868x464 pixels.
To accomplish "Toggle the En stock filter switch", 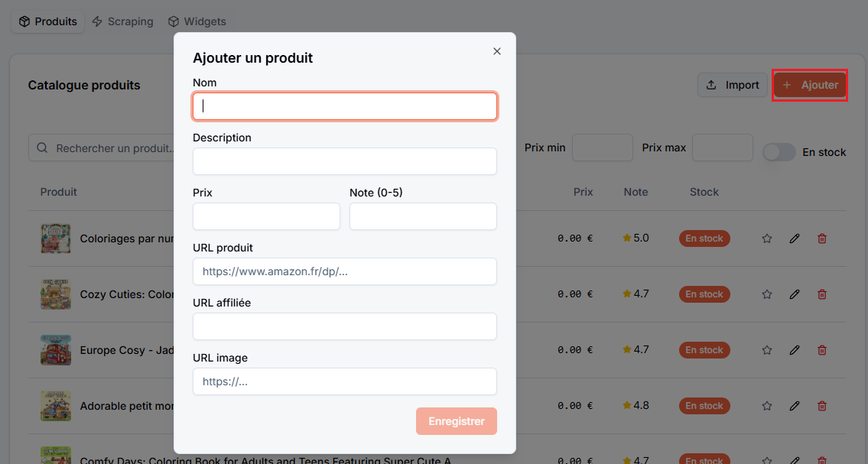I will click(x=779, y=152).
